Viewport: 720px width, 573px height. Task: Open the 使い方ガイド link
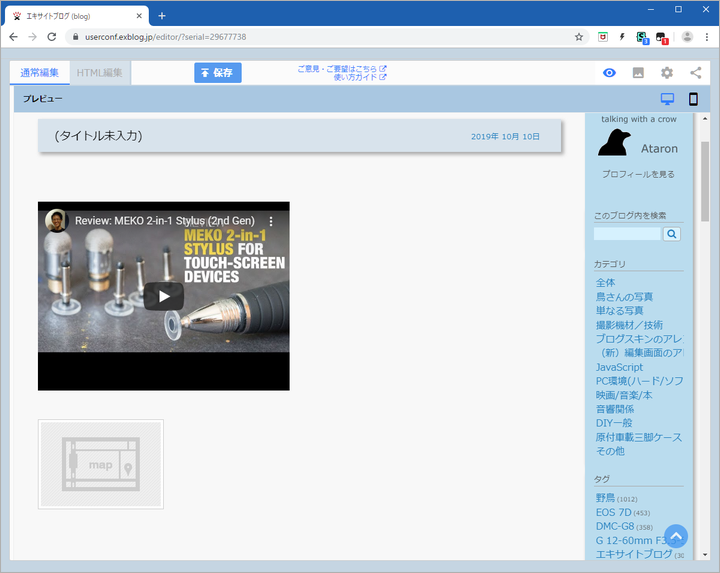[x=360, y=77]
